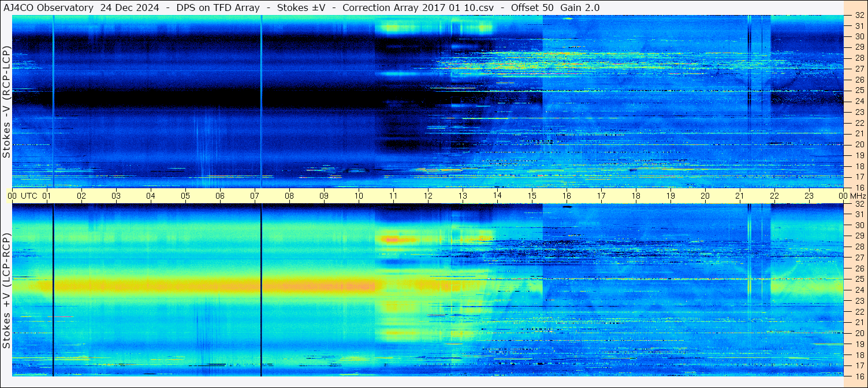Click the 28 MHz tick of Stokes -V panel
Screen dimensions: 868x388
[x=859, y=58]
